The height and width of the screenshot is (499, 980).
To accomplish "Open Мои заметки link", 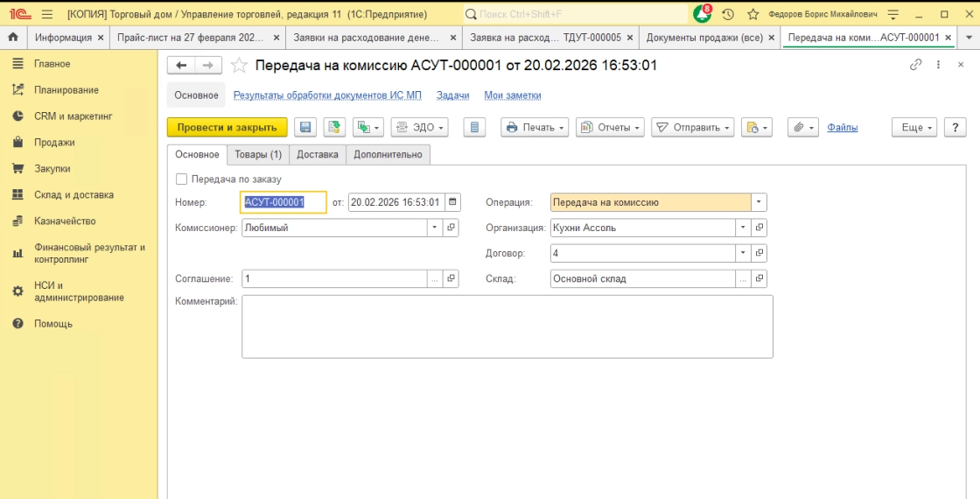I will pyautogui.click(x=513, y=95).
